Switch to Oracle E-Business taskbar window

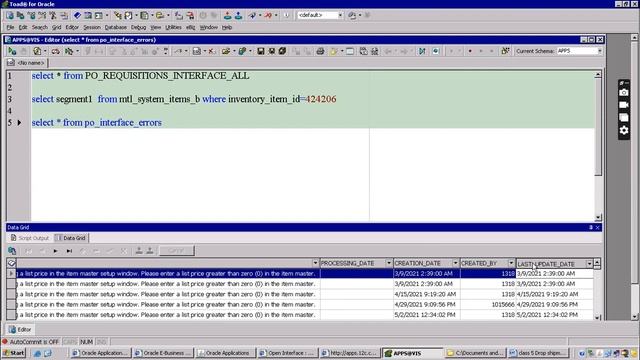pos(163,353)
